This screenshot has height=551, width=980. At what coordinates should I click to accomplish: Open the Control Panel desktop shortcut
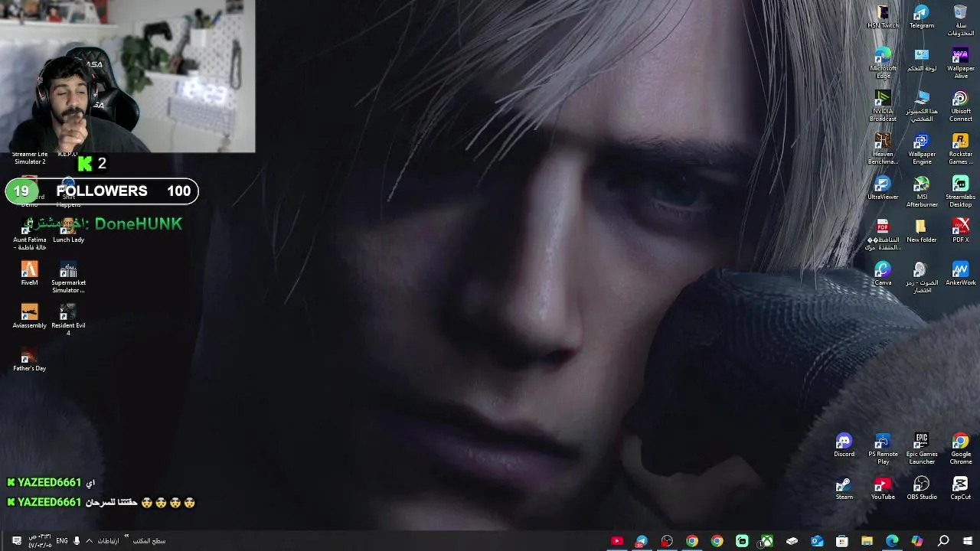point(921,60)
